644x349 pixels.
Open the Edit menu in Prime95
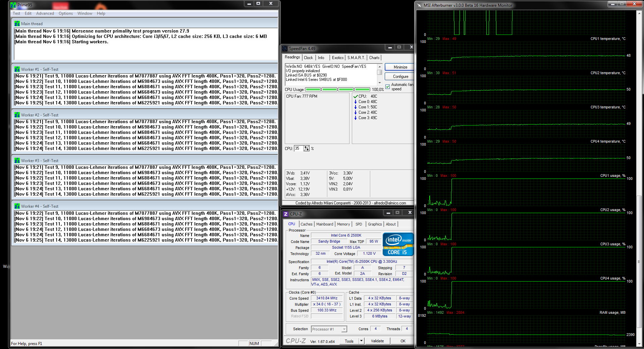click(x=28, y=13)
